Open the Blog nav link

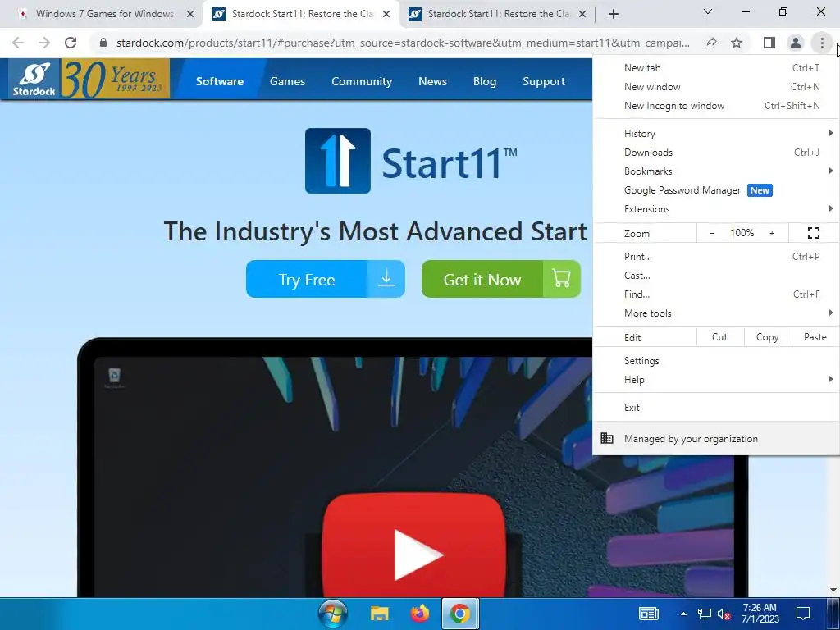(x=485, y=81)
